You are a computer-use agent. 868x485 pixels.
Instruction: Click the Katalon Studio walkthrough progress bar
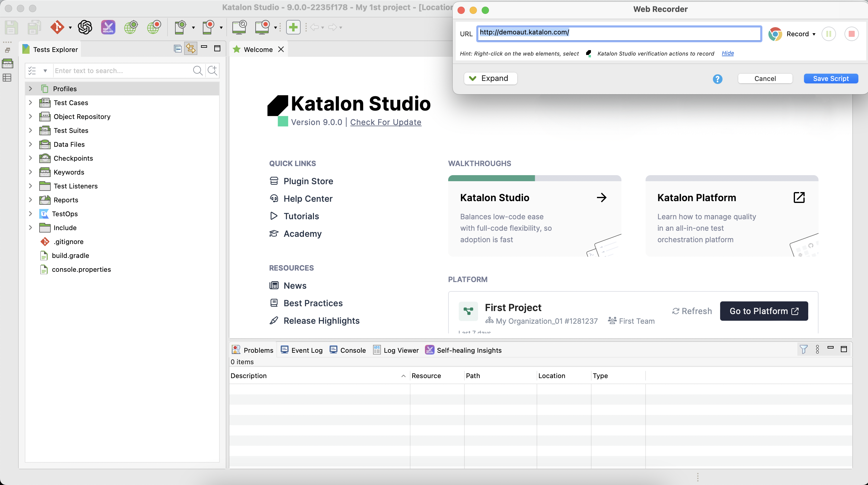point(535,178)
